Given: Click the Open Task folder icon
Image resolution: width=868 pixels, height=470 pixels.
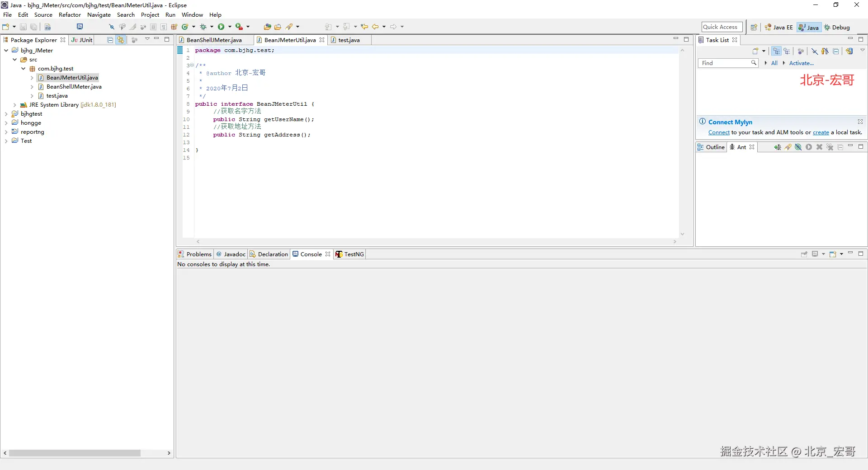Looking at the screenshot, I should [278, 27].
